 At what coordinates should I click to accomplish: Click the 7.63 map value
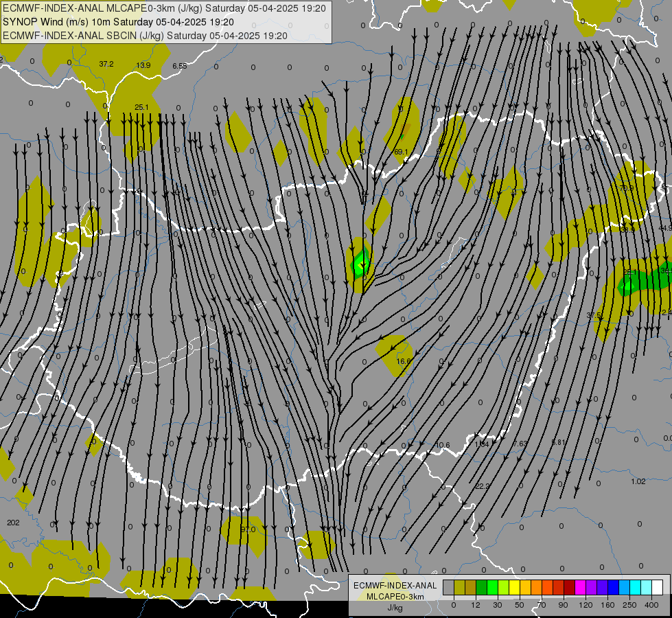(520, 444)
